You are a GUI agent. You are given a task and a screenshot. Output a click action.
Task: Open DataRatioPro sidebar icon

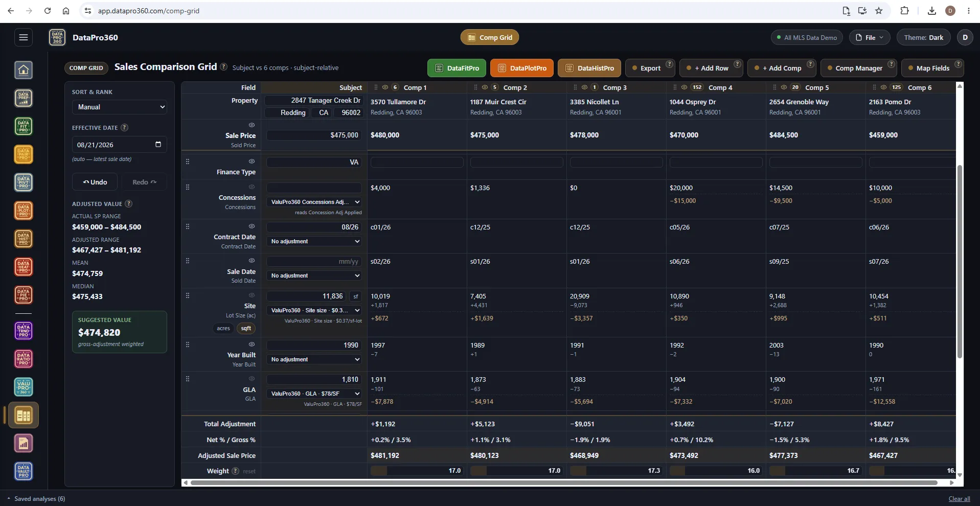[x=24, y=359]
